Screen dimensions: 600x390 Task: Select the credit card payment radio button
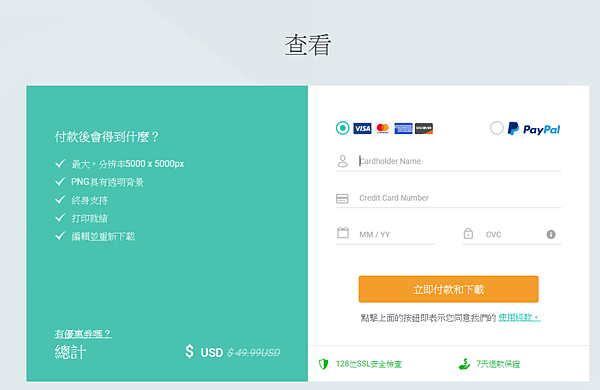[342, 128]
